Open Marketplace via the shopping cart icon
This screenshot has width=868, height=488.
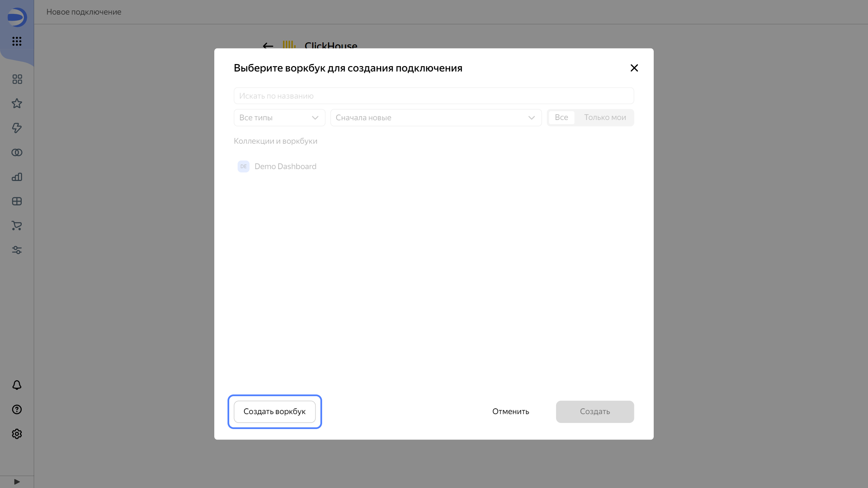17,226
